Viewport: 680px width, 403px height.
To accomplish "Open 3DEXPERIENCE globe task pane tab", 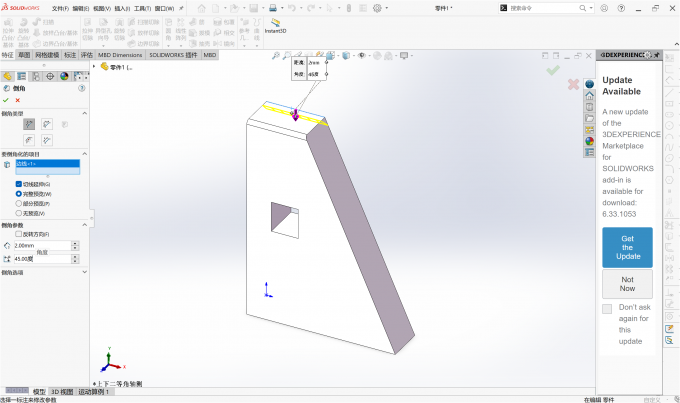I will pos(589,84).
